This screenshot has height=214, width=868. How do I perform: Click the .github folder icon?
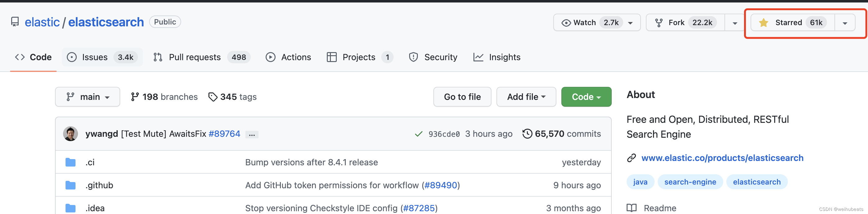(x=71, y=185)
